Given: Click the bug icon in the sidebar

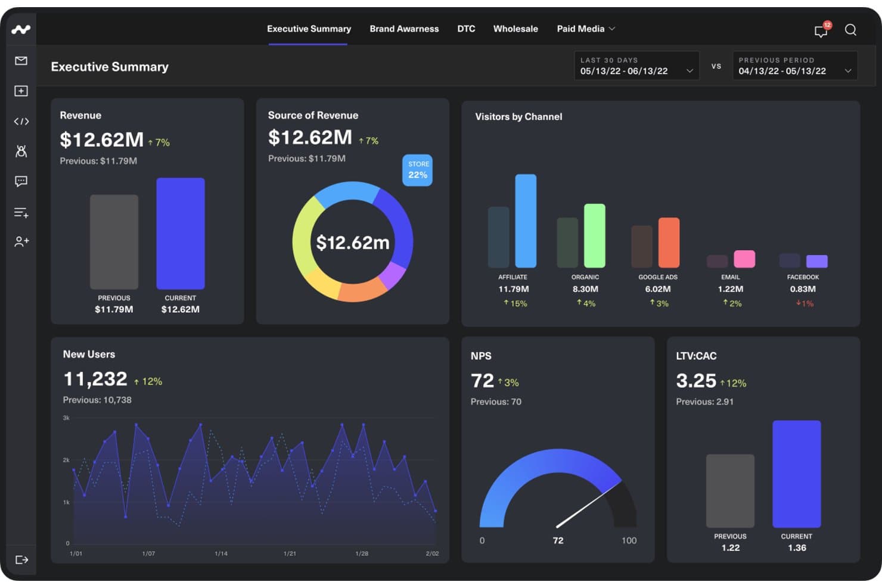Looking at the screenshot, I should click(x=21, y=151).
